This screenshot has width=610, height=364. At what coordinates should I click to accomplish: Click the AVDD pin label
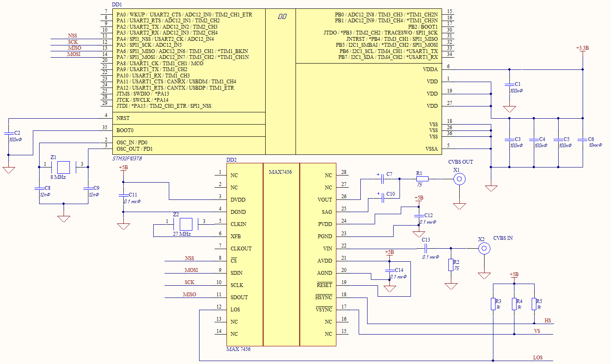coord(325,261)
